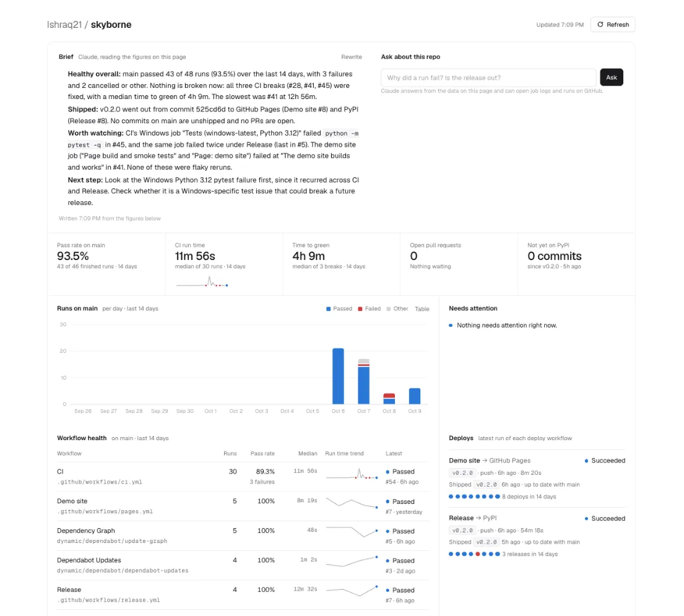Click the Oct 6 bar in chart

pos(338,376)
